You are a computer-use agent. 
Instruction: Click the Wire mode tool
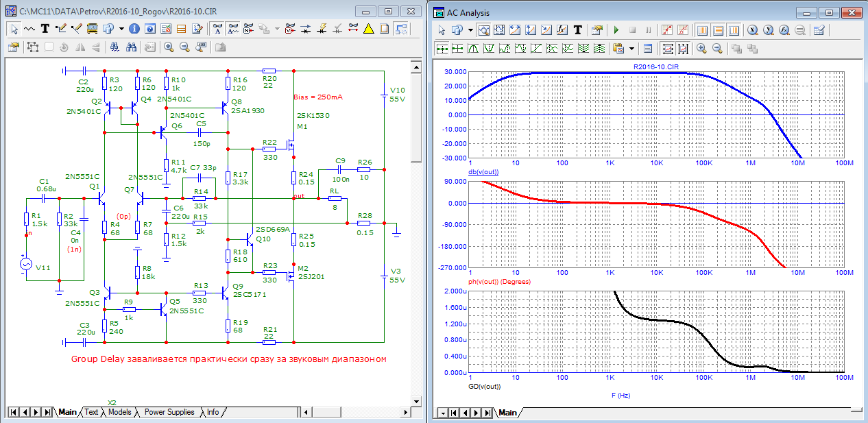point(61,29)
